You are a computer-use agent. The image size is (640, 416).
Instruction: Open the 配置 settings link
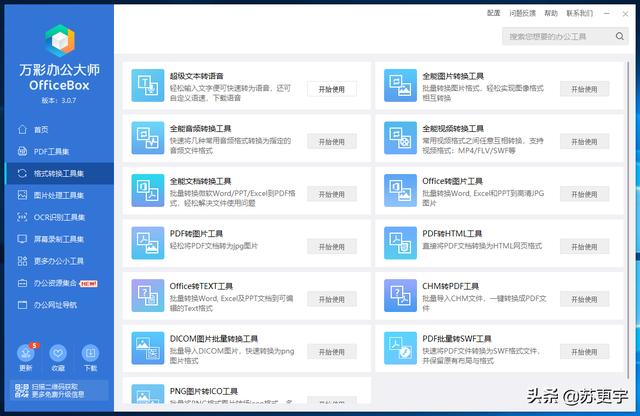(493, 13)
